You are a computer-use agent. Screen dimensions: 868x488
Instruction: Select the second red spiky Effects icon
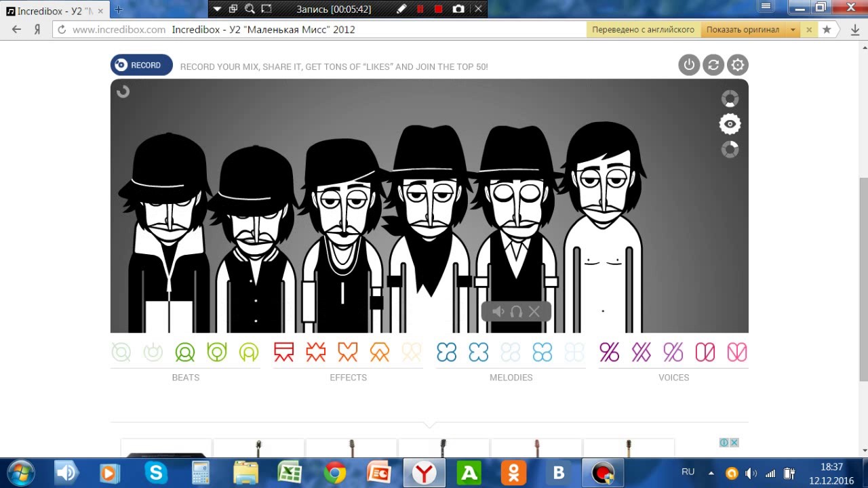pos(316,352)
